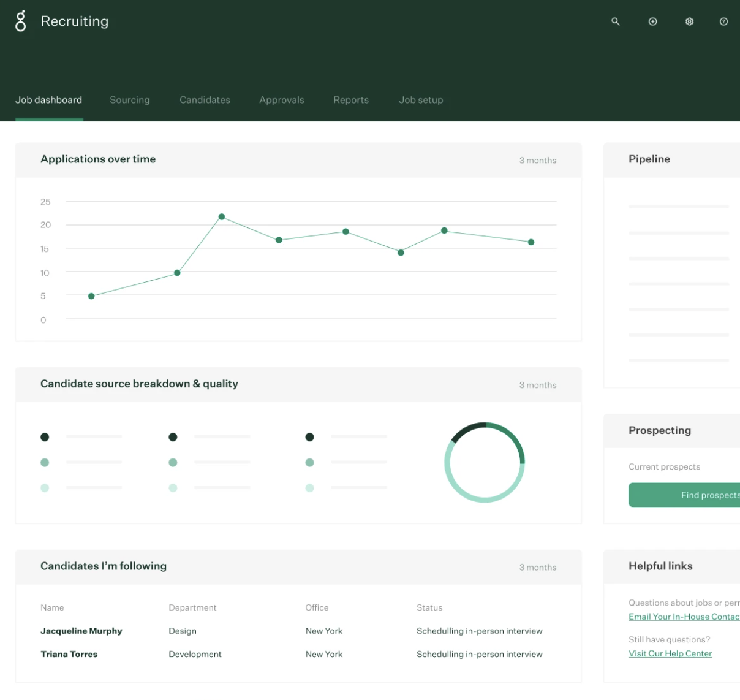740x700 pixels.
Task: Click the Current prospects label
Action: (x=664, y=466)
